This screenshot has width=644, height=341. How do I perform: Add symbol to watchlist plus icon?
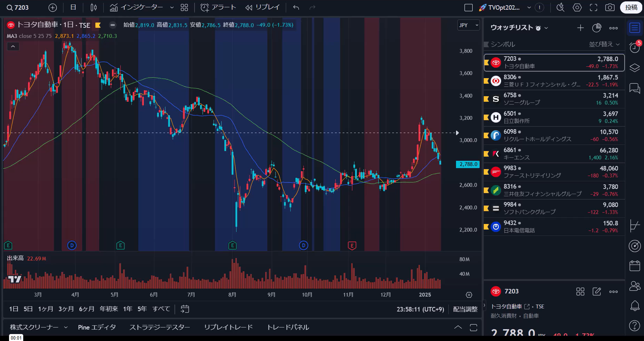click(x=580, y=28)
